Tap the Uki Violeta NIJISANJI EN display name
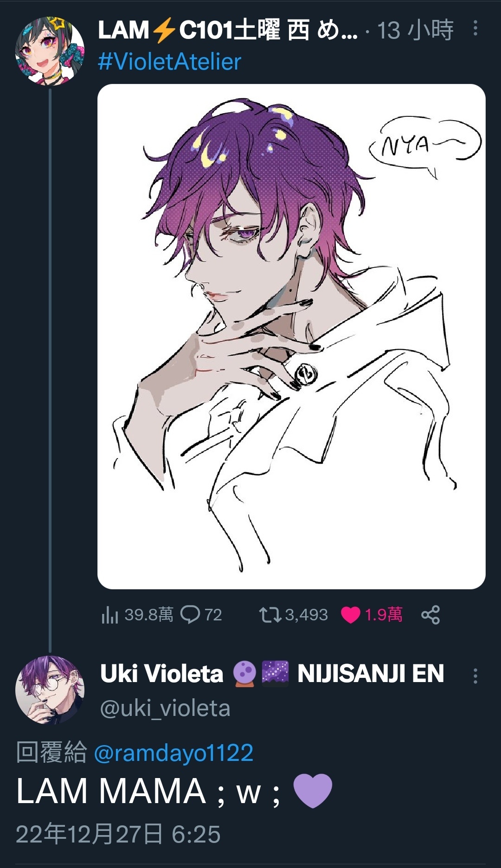Viewport: 501px width, 868px height. 272,674
